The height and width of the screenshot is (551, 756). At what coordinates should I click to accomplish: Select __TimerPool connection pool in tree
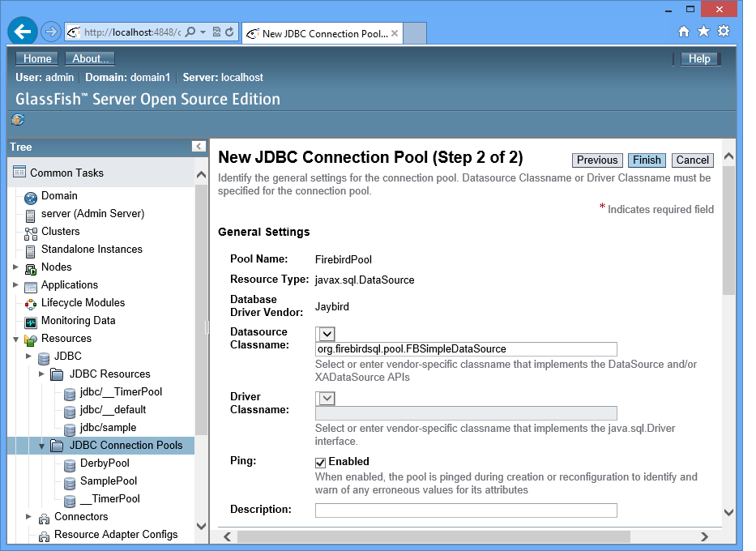[110, 499]
